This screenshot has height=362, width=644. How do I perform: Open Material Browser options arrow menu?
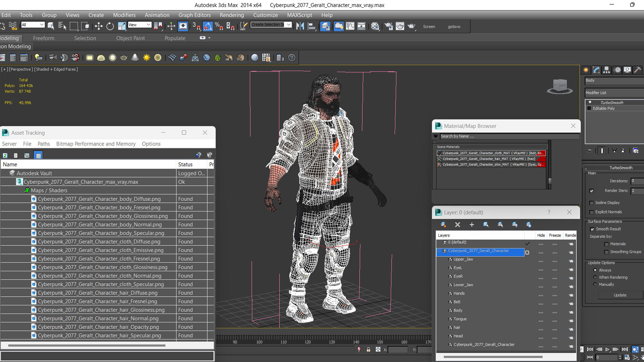tap(436, 136)
